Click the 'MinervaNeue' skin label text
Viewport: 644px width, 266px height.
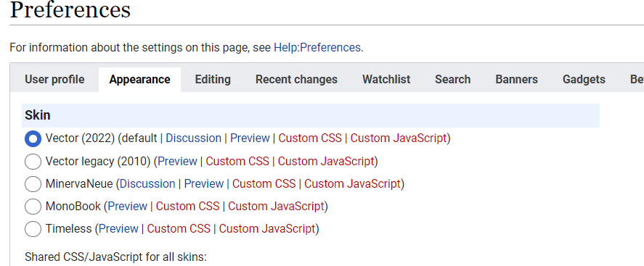79,184
